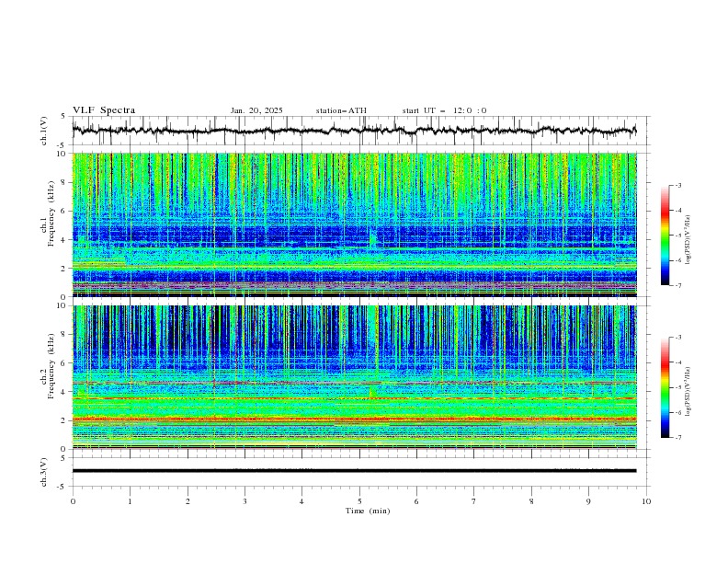Screen dimensions: 728x563
Task: Click the "-3" label on ch.1 color bar
Action: pyautogui.click(x=678, y=185)
